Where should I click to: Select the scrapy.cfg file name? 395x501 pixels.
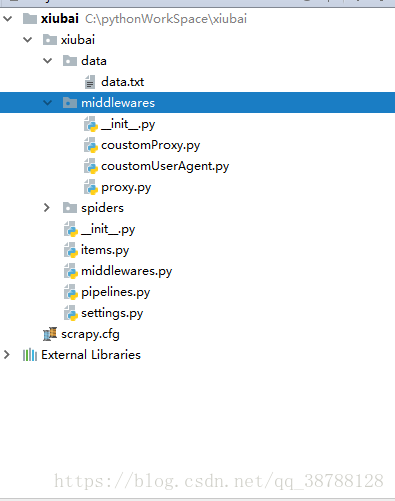click(90, 334)
